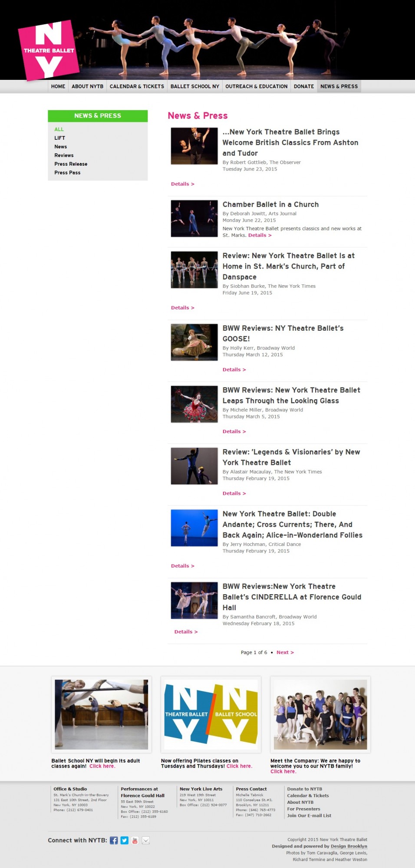Open CALENDAR & TICKETS menu
The image size is (415, 868).
[x=137, y=86]
